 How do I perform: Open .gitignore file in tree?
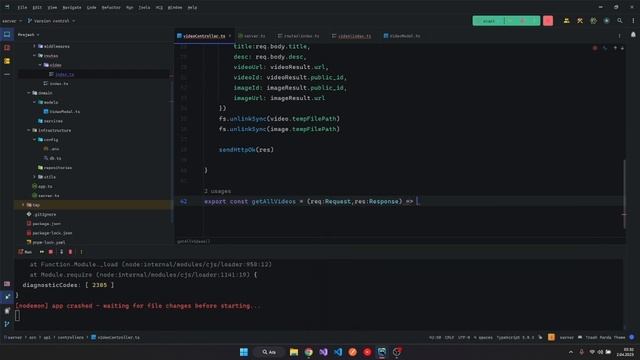point(41,214)
